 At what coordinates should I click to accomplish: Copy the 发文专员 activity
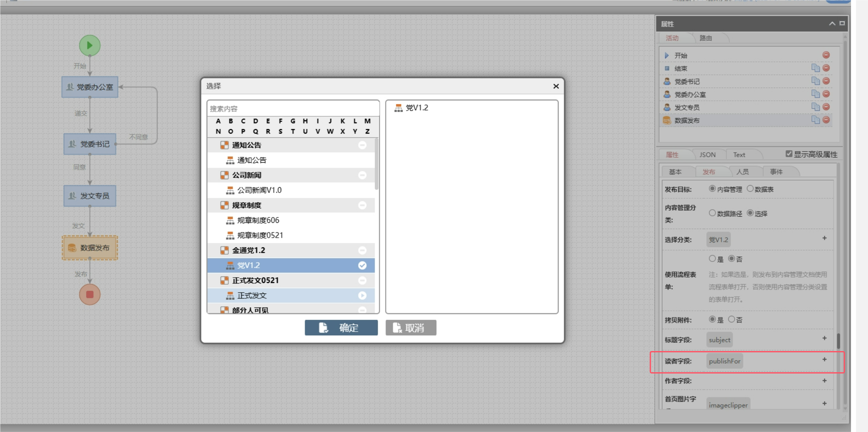pyautogui.click(x=815, y=107)
